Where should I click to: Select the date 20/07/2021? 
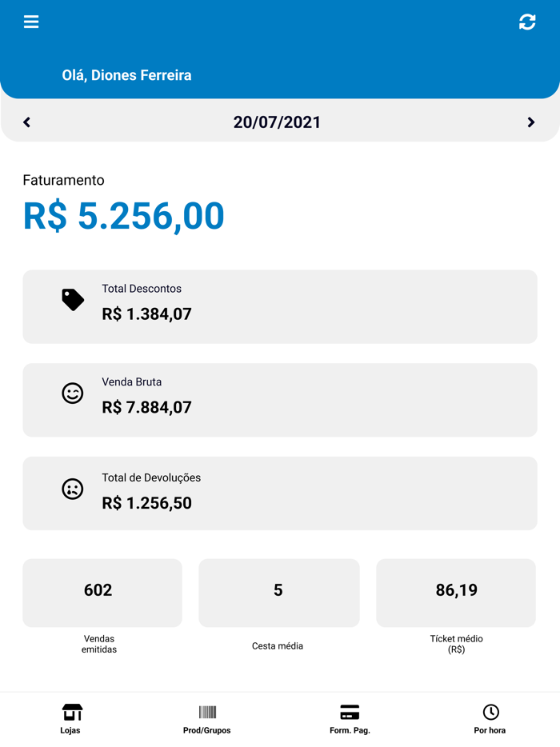pos(278,122)
